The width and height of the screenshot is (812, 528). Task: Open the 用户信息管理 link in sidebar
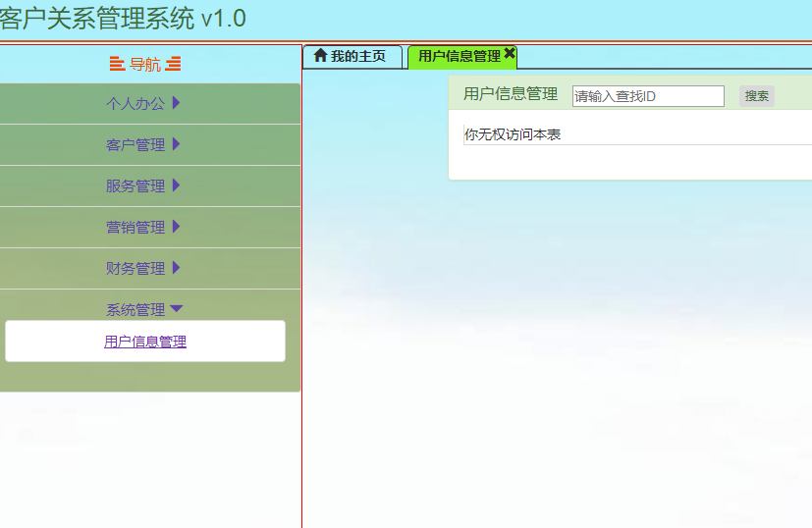pos(145,342)
